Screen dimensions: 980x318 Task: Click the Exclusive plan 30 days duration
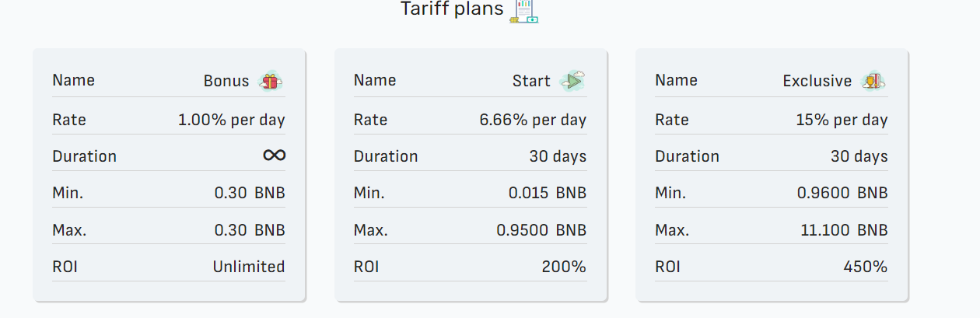[x=859, y=156]
